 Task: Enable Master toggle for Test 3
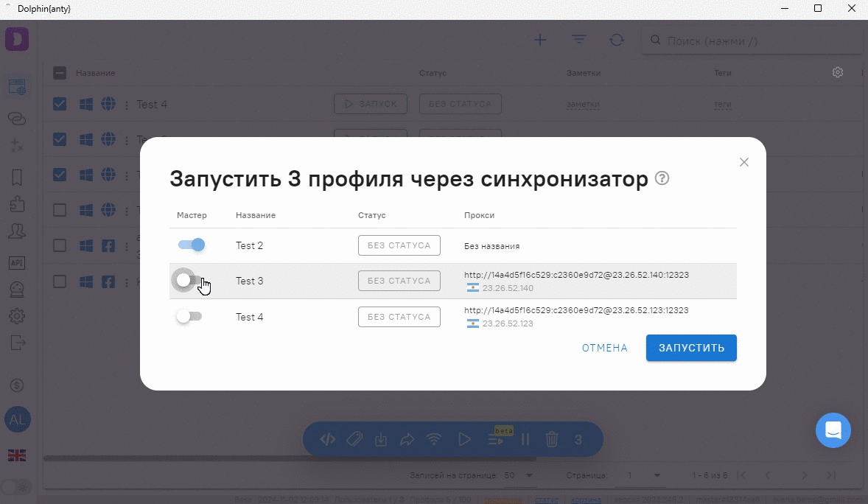[190, 280]
